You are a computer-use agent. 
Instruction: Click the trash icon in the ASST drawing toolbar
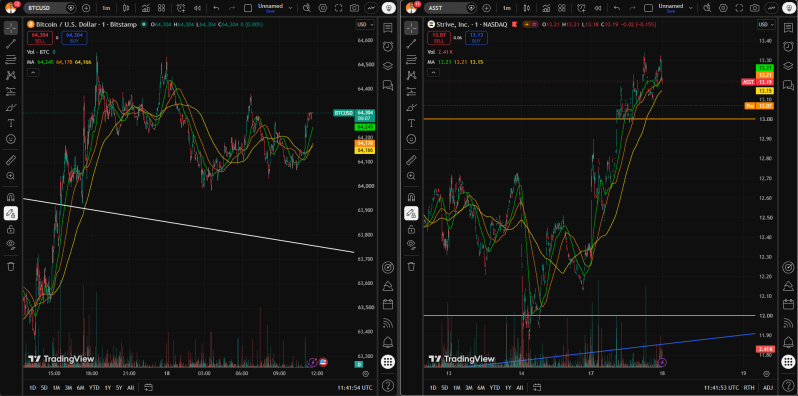pos(411,266)
